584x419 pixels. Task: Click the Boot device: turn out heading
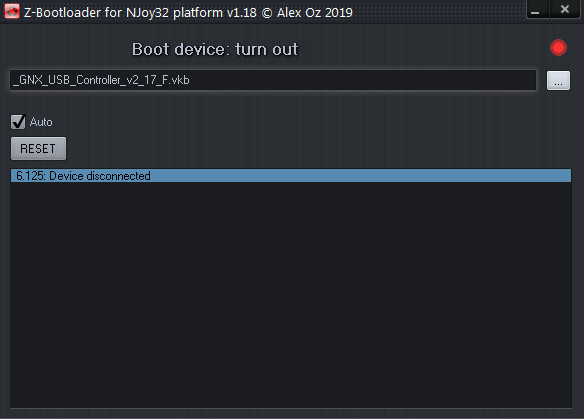coord(215,49)
